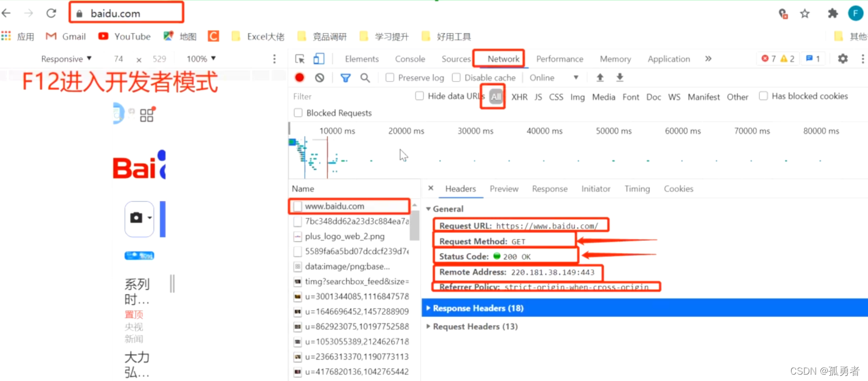Screen dimensions: 868x381
Task: Click the errors and warnings counter
Action: tap(777, 59)
